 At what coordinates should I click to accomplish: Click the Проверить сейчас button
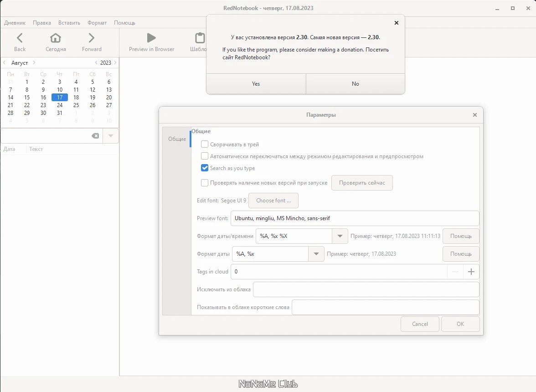click(x=362, y=183)
